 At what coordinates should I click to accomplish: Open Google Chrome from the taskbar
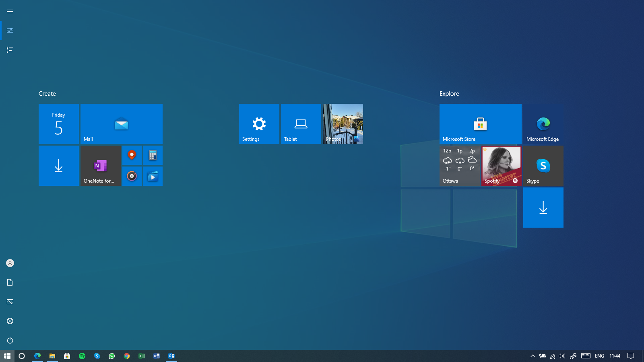point(127,356)
